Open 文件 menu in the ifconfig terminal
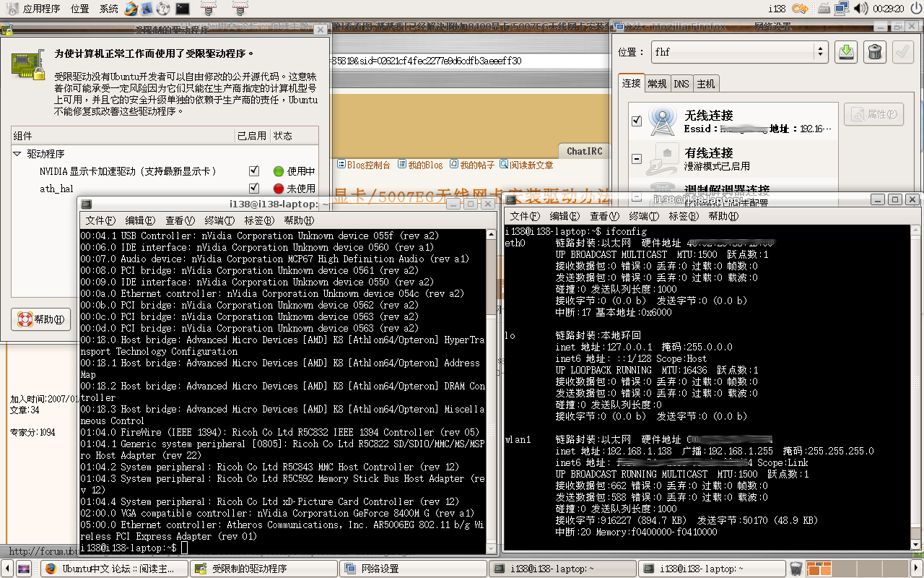 [x=525, y=216]
